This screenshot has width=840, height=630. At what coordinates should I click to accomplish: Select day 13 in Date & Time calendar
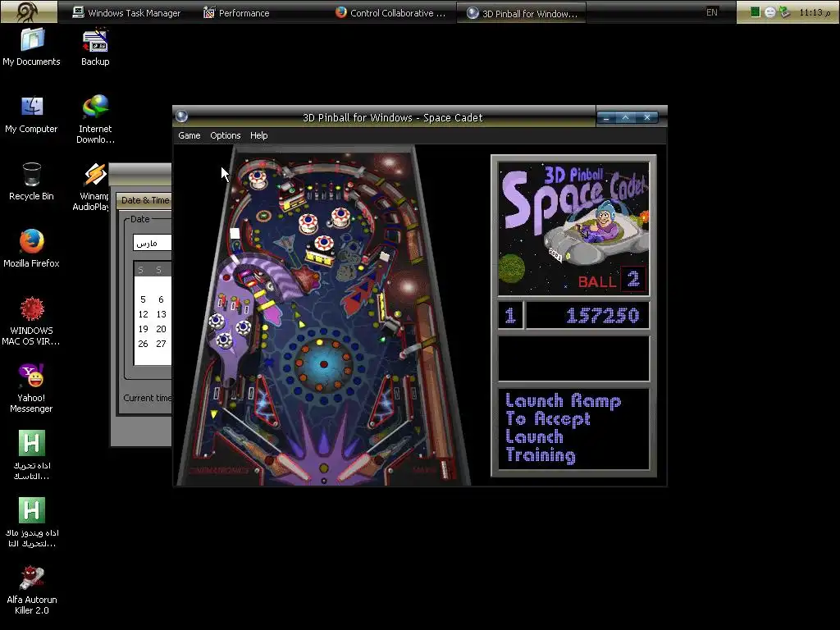(x=161, y=314)
